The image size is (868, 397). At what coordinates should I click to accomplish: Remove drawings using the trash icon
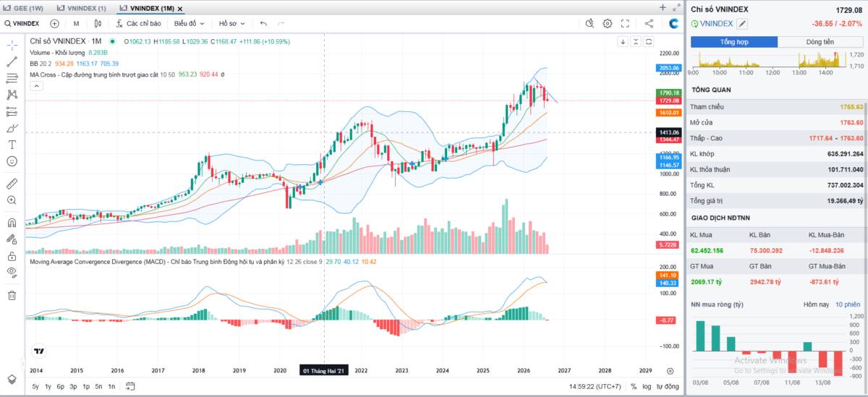coord(12,295)
